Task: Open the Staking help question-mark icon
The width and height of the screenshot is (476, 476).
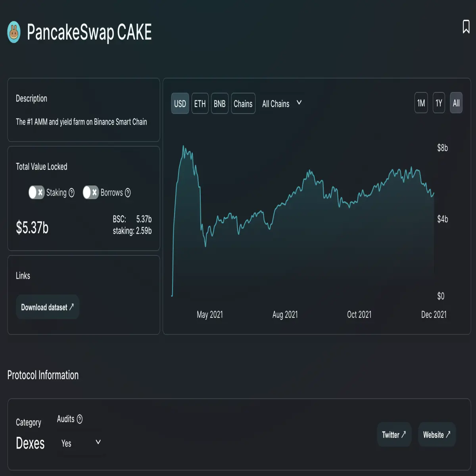Action: click(71, 193)
